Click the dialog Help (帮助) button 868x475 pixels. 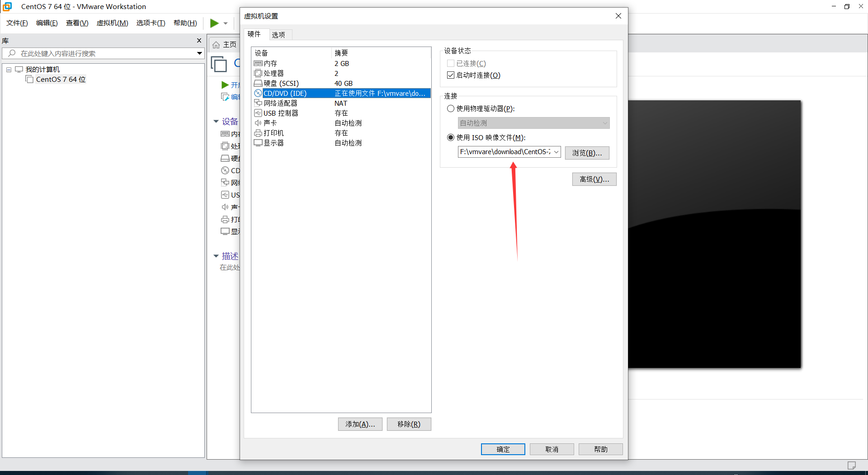pos(601,449)
